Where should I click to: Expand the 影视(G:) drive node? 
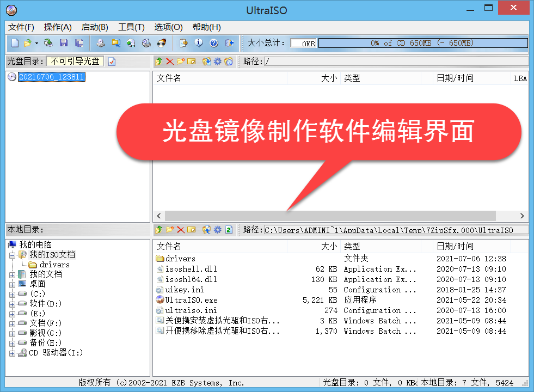click(13, 334)
